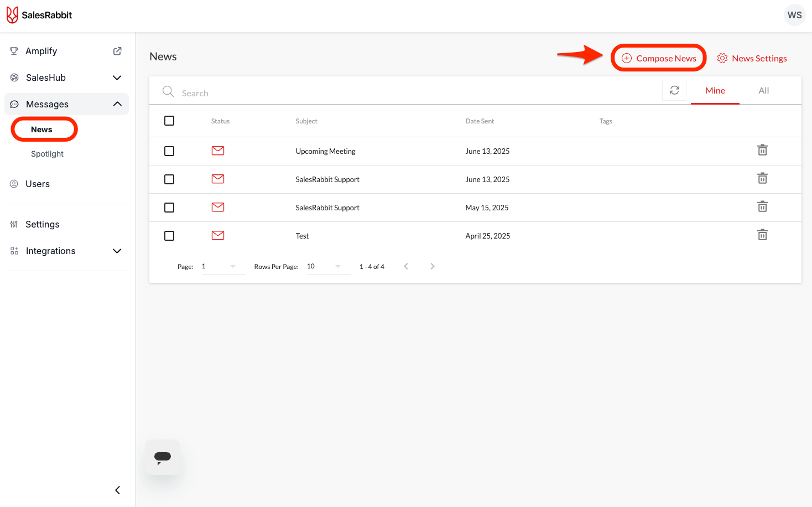Collapse the left sidebar
Image resolution: width=812 pixels, height=507 pixels.
[117, 490]
